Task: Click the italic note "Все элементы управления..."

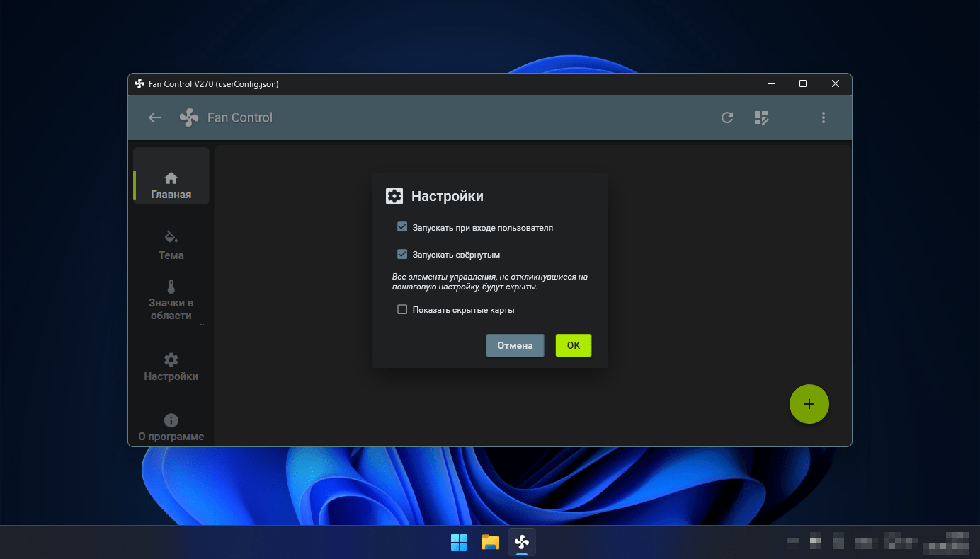Action: coord(490,282)
